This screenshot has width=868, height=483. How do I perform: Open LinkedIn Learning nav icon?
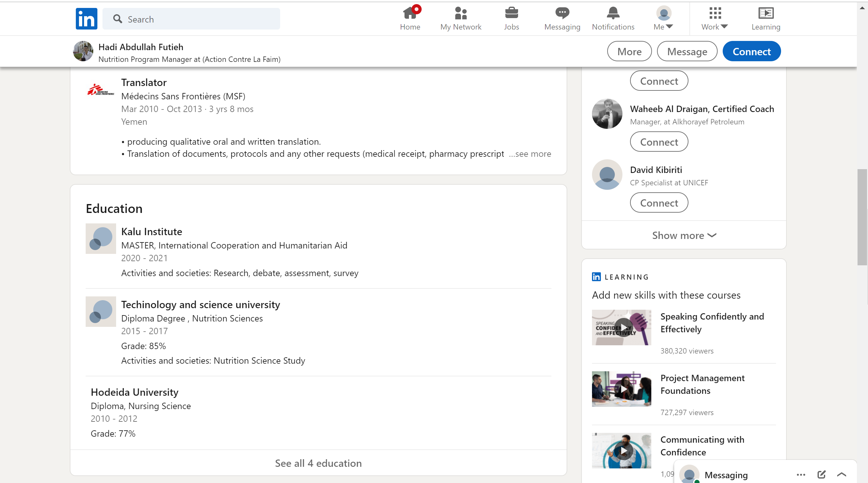click(x=766, y=13)
